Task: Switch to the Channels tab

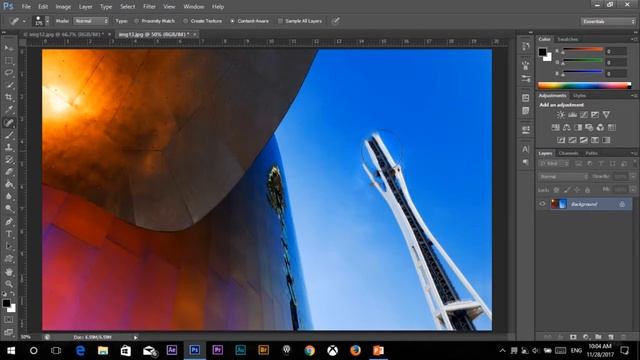Action: click(569, 153)
